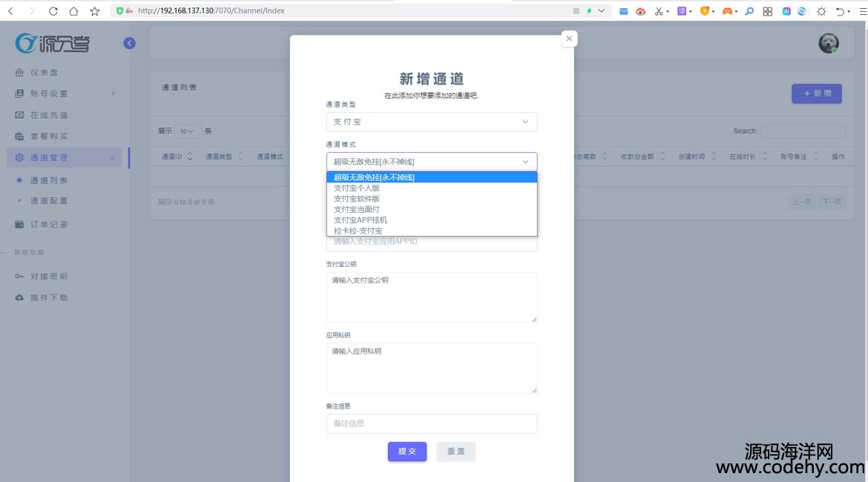Expand 账号设置 sidebar menu
Screen dimensions: 868x482
coord(65,93)
